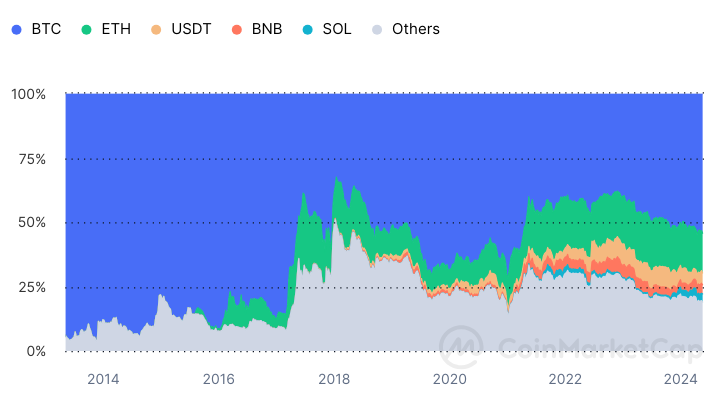The image size is (723, 402).
Task: Click the grey Others legend dot
Action: (377, 30)
